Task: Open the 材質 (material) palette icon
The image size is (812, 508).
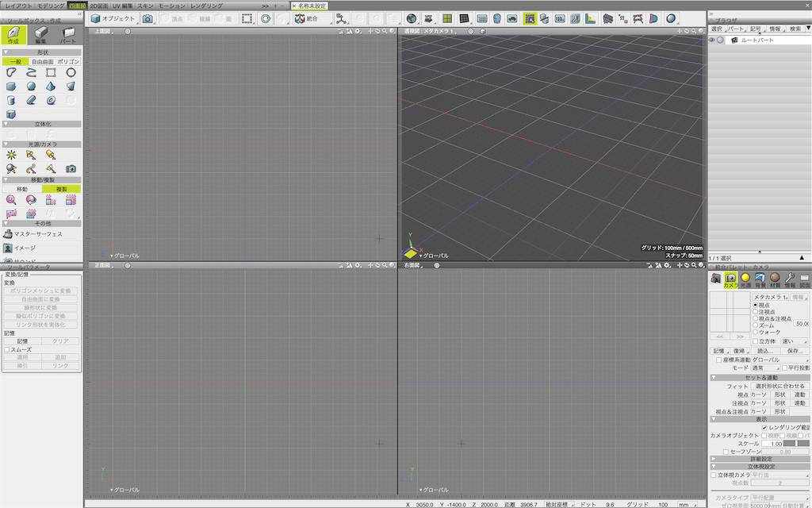Action: click(776, 280)
